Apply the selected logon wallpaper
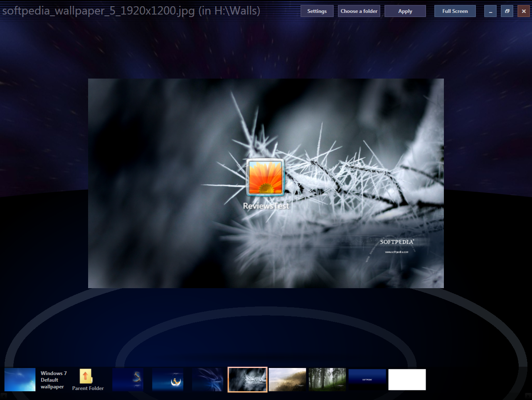 pyautogui.click(x=405, y=11)
